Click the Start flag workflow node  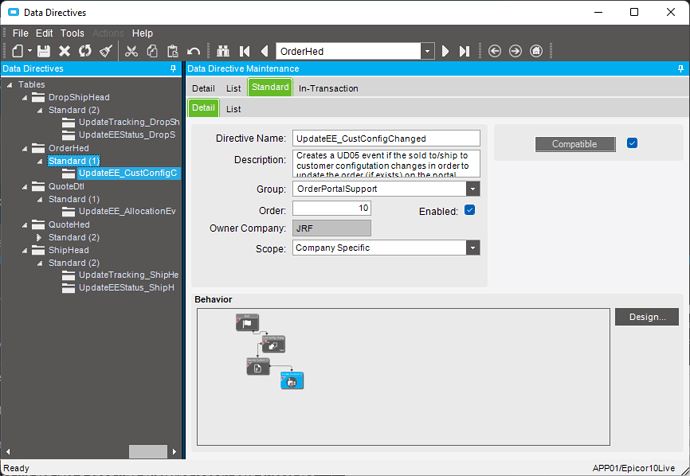pos(247,322)
